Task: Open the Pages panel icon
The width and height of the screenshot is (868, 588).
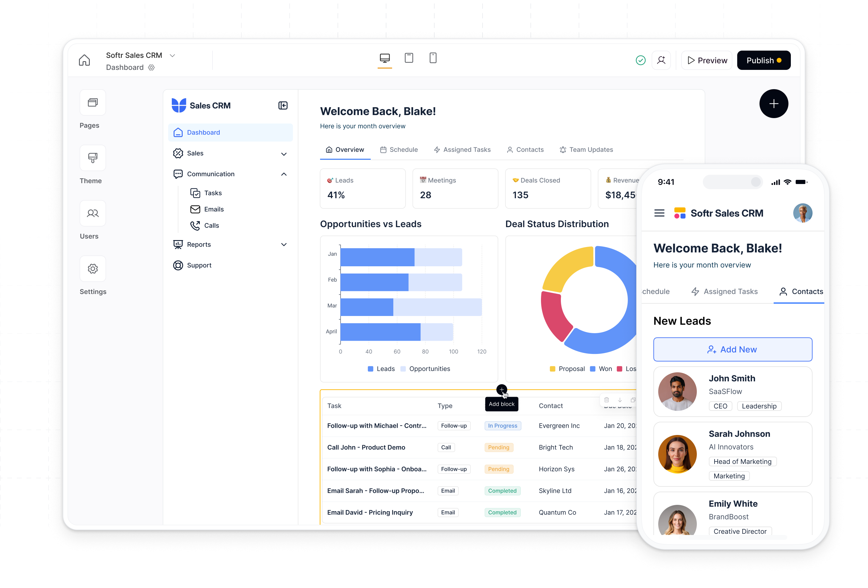Action: 93,103
